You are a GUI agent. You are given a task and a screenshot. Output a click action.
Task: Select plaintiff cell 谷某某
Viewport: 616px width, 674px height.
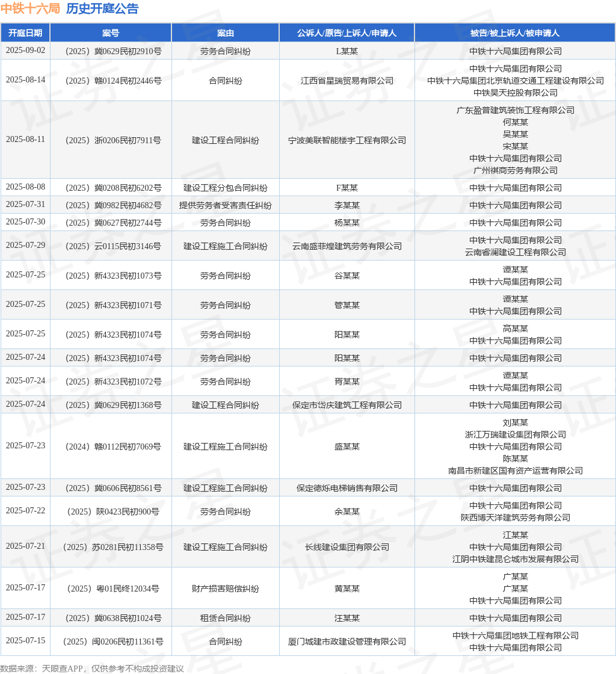[x=346, y=276]
